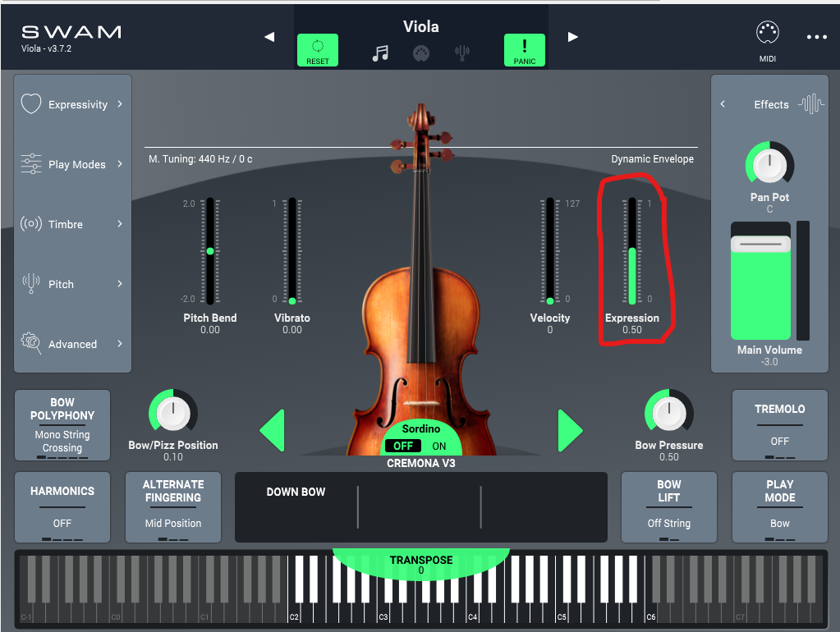Click the Bow Pressure value 0.50
This screenshot has width=840, height=632.
[x=668, y=457]
